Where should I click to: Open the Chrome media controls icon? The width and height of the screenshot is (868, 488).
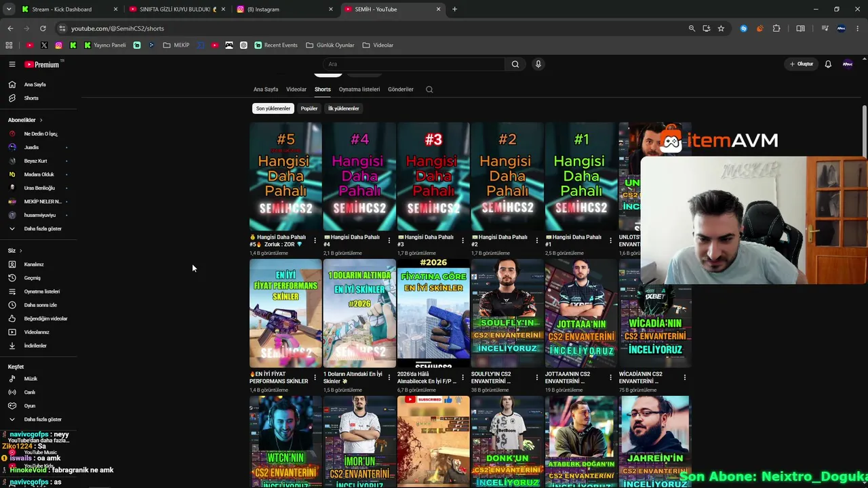click(825, 28)
